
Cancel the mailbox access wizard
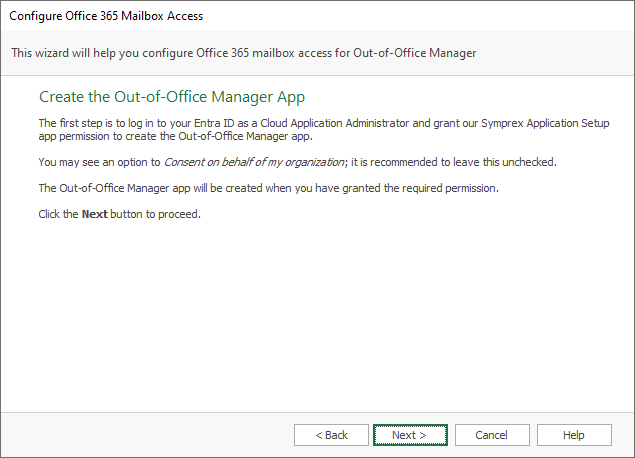(492, 435)
